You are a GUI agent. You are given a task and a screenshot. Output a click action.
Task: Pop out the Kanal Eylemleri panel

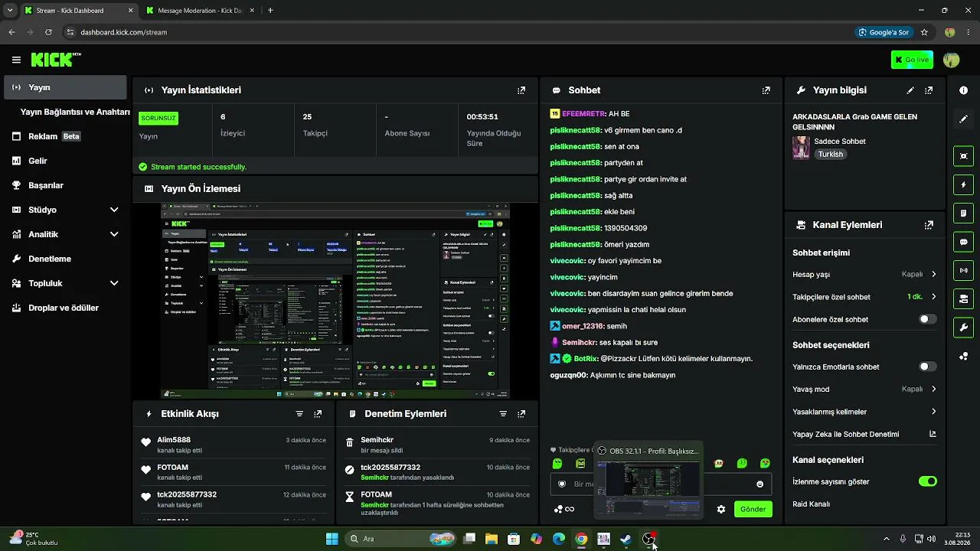[x=929, y=225]
